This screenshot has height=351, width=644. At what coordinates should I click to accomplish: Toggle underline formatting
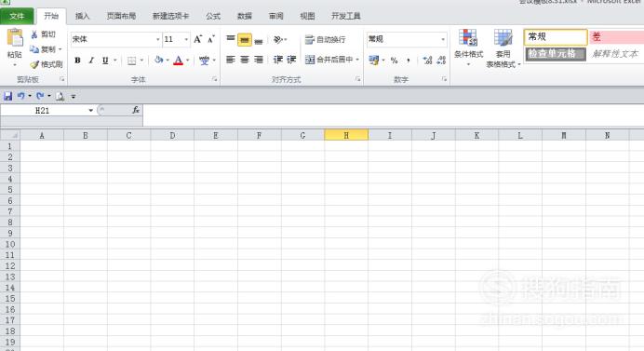(x=105, y=61)
